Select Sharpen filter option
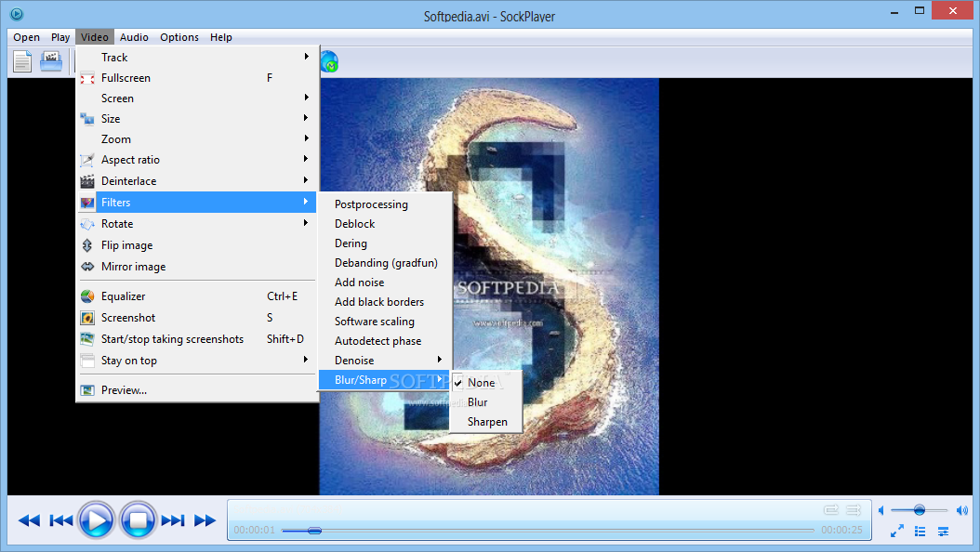This screenshot has height=552, width=980. [485, 422]
